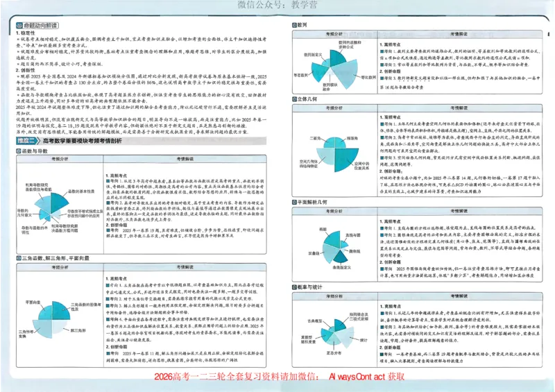Click '1. 高频考点' in the 概率与统计 table
This screenshot has width=555, height=392.
coord(391,306)
